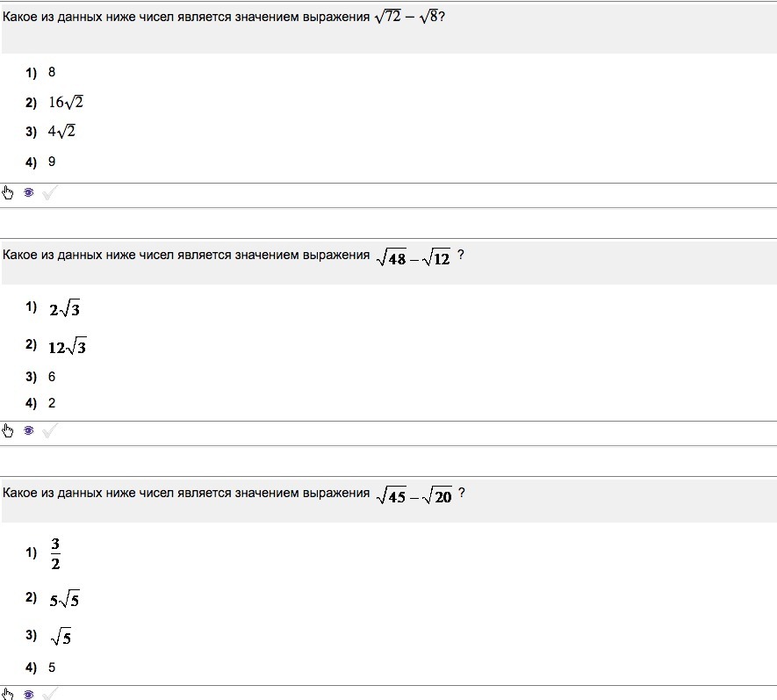Click the grey checkmark under the √48 − √12 question
The height and width of the screenshot is (700, 777).
[x=49, y=431]
